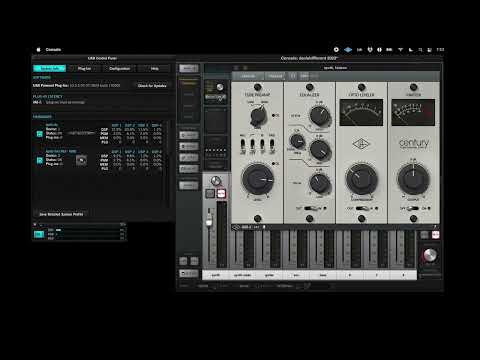Open the Apple menu
The image size is (480, 360).
point(38,50)
